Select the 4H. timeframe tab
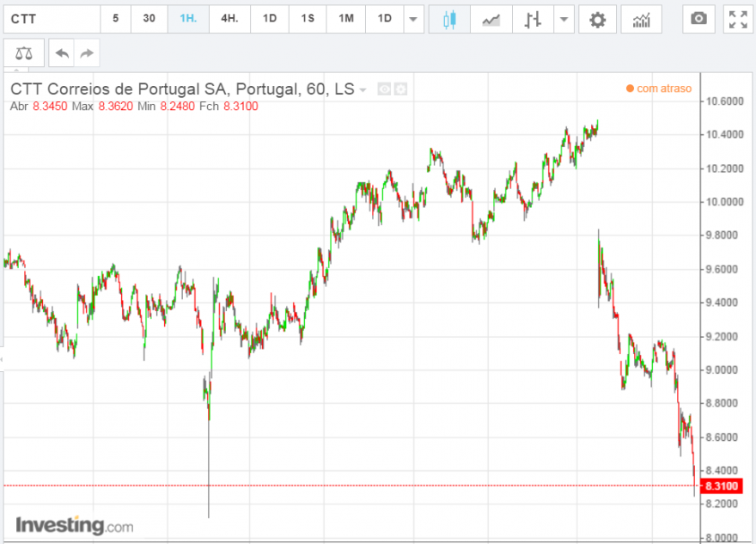Image resolution: width=756 pixels, height=544 pixels. tap(229, 19)
